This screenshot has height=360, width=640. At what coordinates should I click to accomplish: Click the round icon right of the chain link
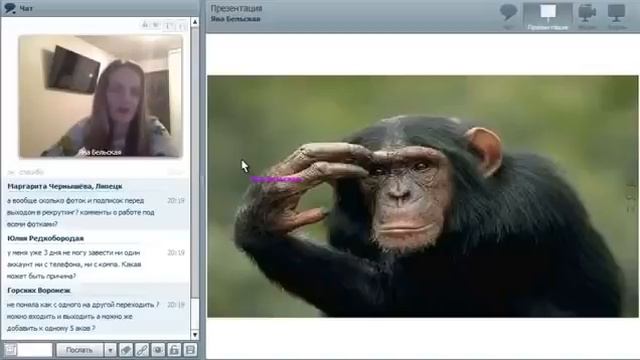tap(158, 350)
